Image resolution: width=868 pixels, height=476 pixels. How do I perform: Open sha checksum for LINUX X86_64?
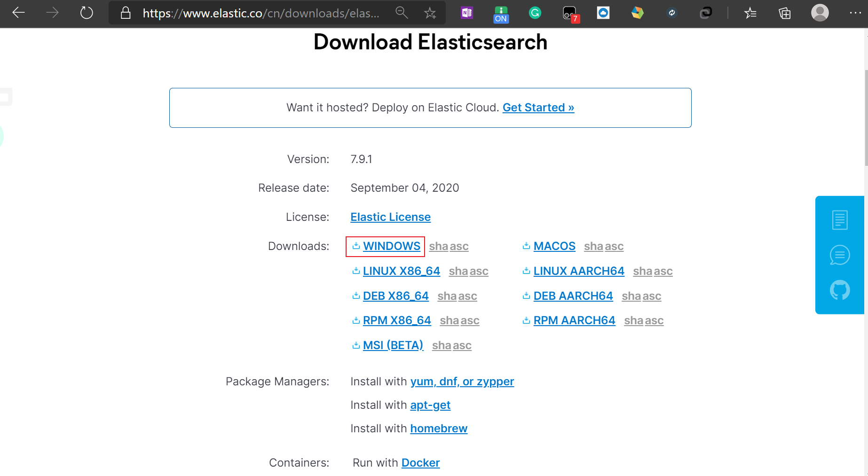458,271
